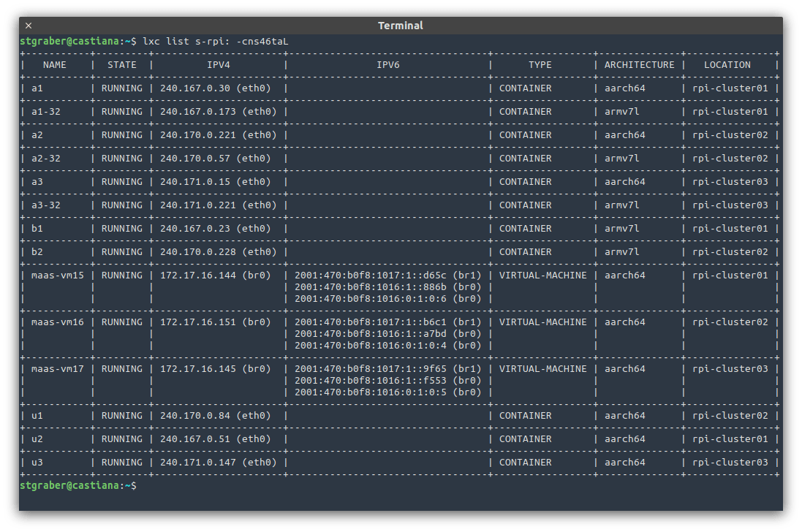Image resolution: width=802 pixels, height=532 pixels.
Task: Click the IPv4 address 172.17.16.144 (br0)
Action: tap(216, 275)
